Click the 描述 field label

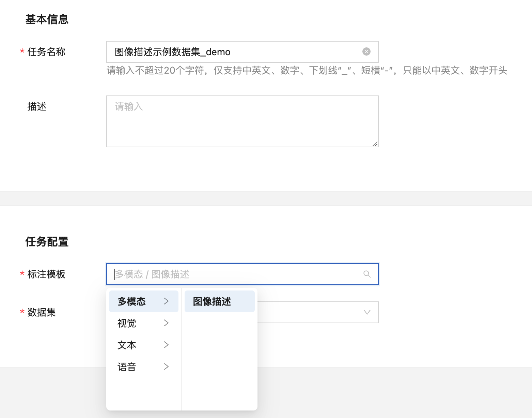tap(37, 106)
